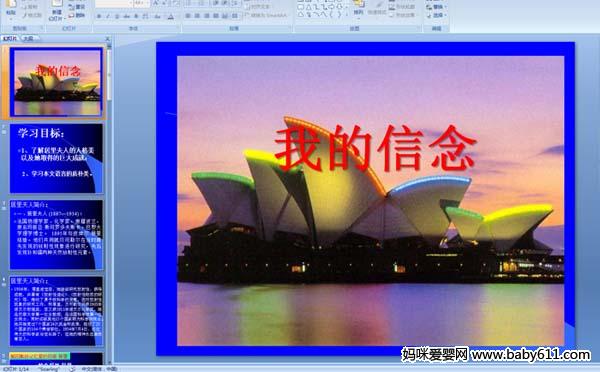Viewport: 600px width, 372px height.
Task: Click the font color swatch button
Action: [171, 16]
